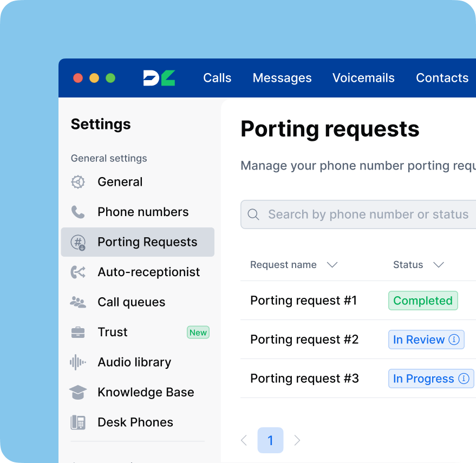The image size is (476, 463).
Task: Click the Knowledge Base graduation cap icon
Action: coord(78,392)
